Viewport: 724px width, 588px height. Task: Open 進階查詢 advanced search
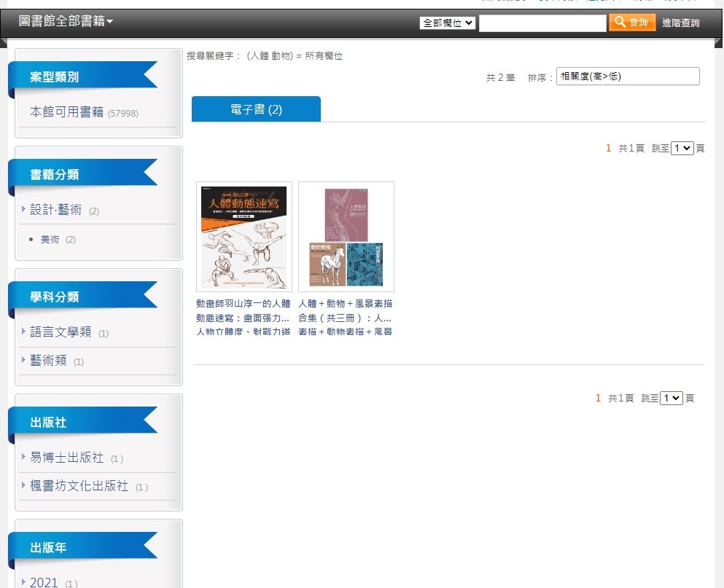(x=680, y=23)
